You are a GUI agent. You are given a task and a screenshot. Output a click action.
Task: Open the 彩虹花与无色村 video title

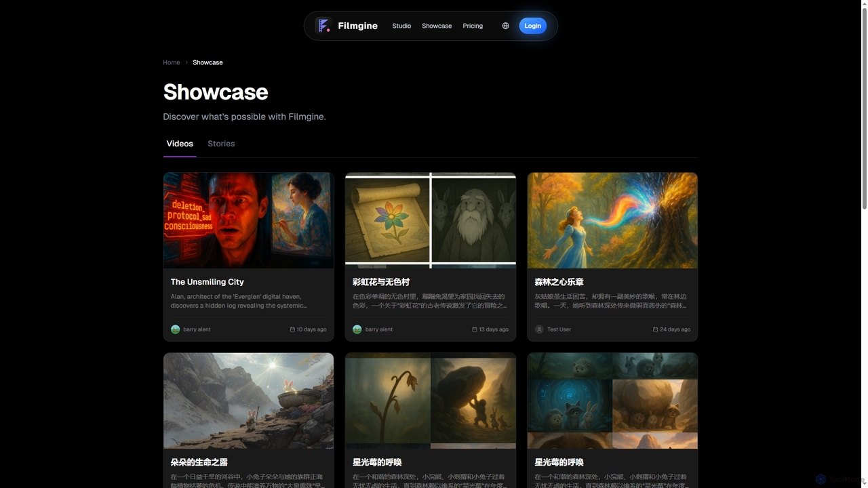click(x=381, y=282)
